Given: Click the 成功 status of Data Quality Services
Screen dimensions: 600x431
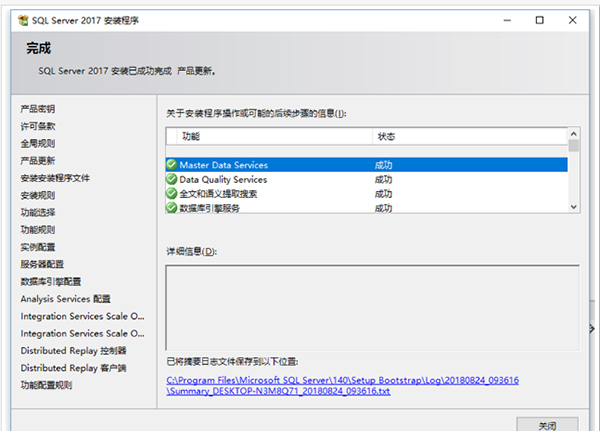Looking at the screenshot, I should coord(383,180).
